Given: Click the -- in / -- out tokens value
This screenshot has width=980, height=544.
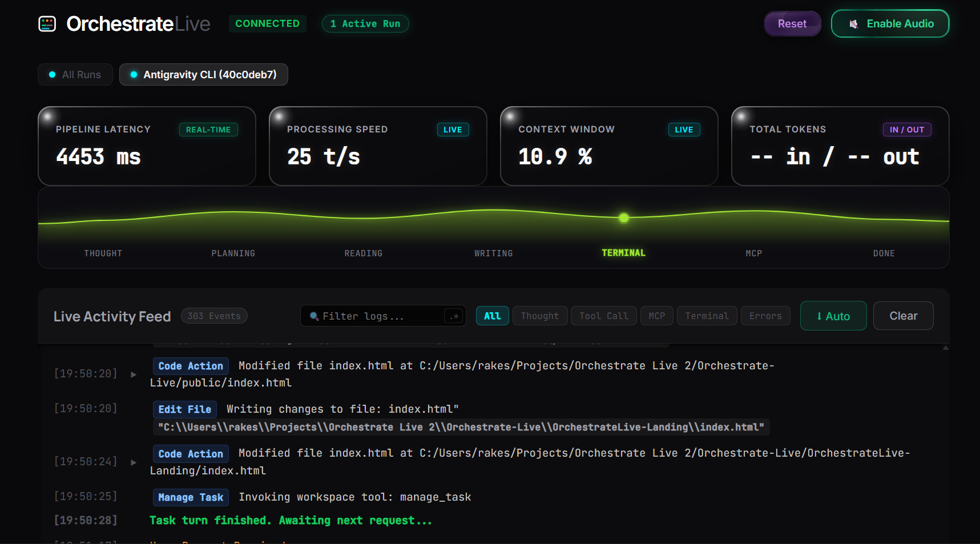Looking at the screenshot, I should point(834,156).
